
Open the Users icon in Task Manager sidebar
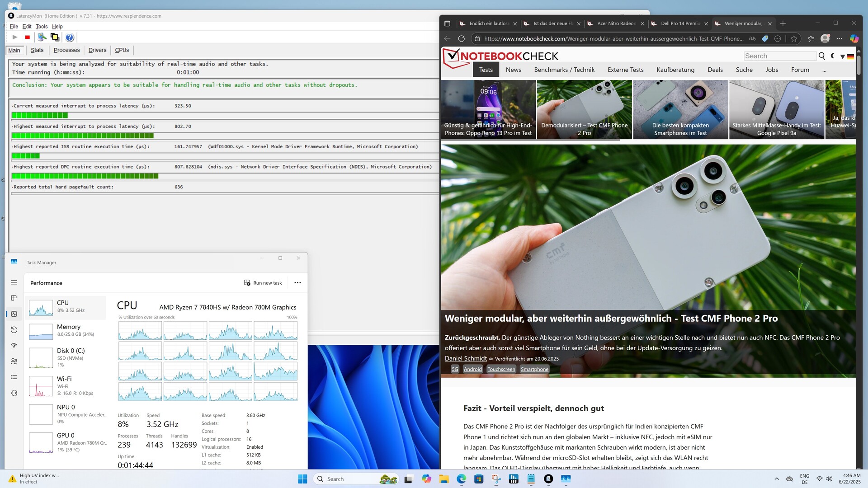(x=14, y=361)
